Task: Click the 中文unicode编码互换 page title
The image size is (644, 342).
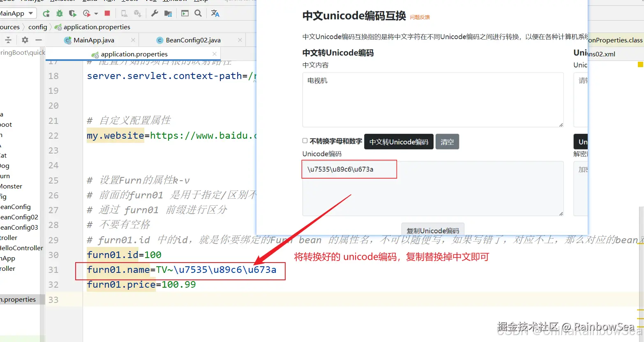Action: coord(354,16)
